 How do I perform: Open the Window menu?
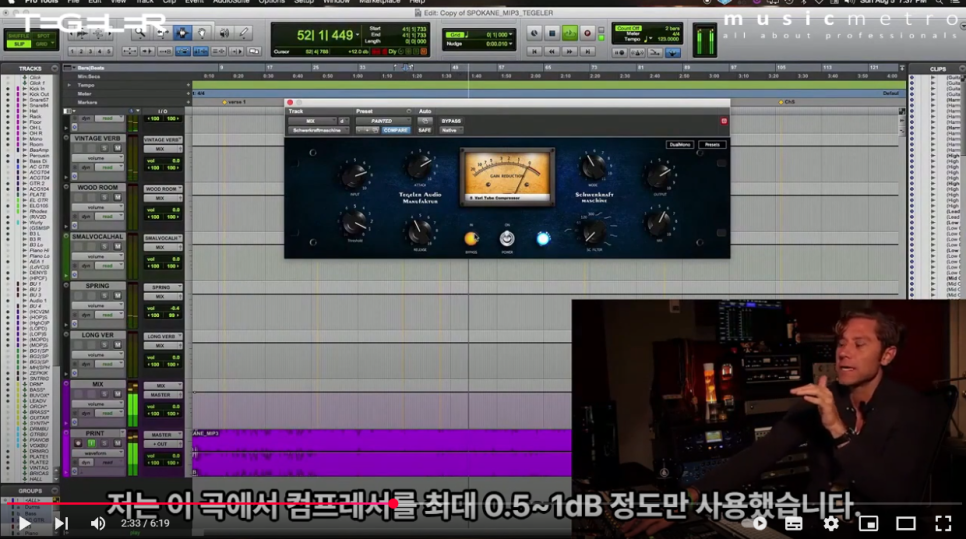click(x=336, y=2)
